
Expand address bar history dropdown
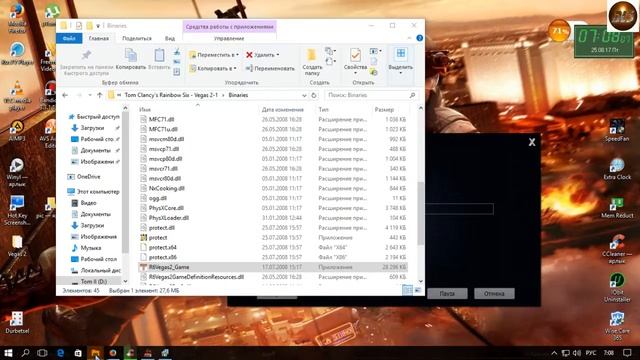304,95
